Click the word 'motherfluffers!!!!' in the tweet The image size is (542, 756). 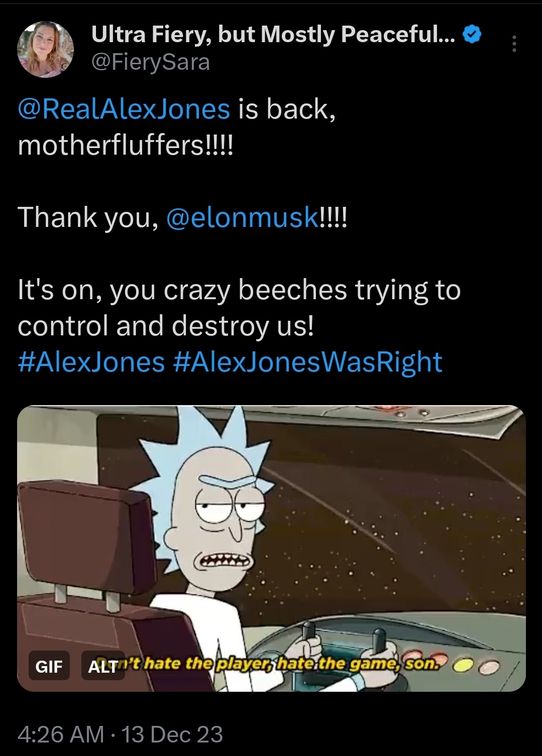126,145
